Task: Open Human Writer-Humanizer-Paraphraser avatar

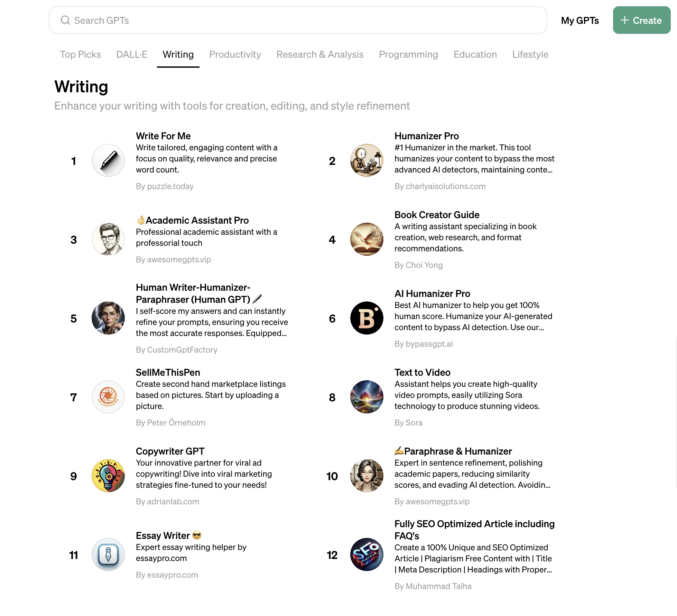Action: coord(108,318)
